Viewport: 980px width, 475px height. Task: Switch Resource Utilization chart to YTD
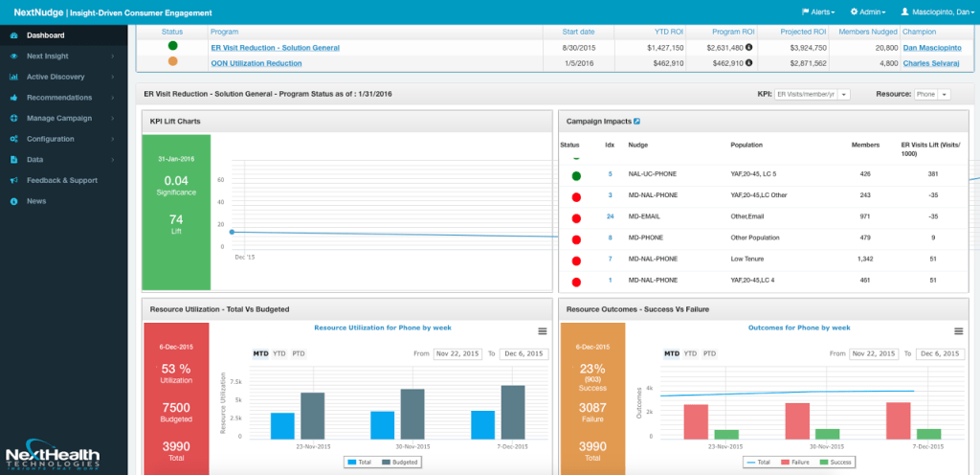pyautogui.click(x=279, y=353)
